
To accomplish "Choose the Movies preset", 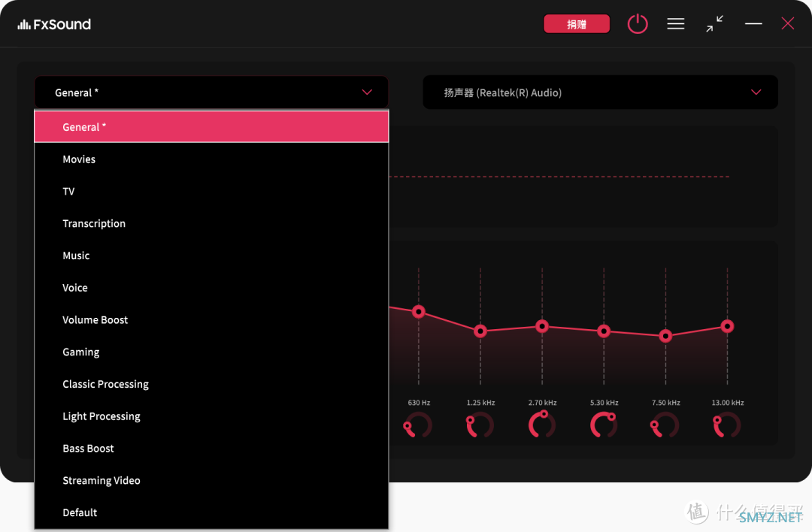I will [211, 159].
